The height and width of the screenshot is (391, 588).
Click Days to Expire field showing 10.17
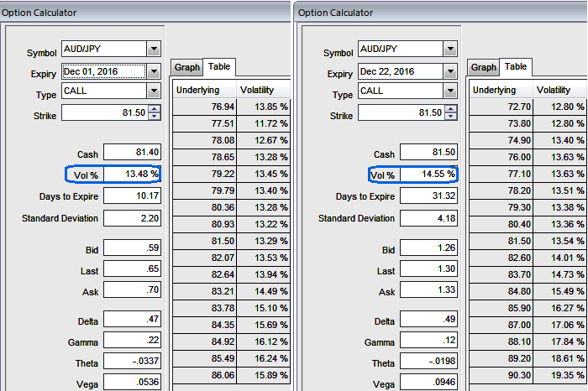pos(133,195)
